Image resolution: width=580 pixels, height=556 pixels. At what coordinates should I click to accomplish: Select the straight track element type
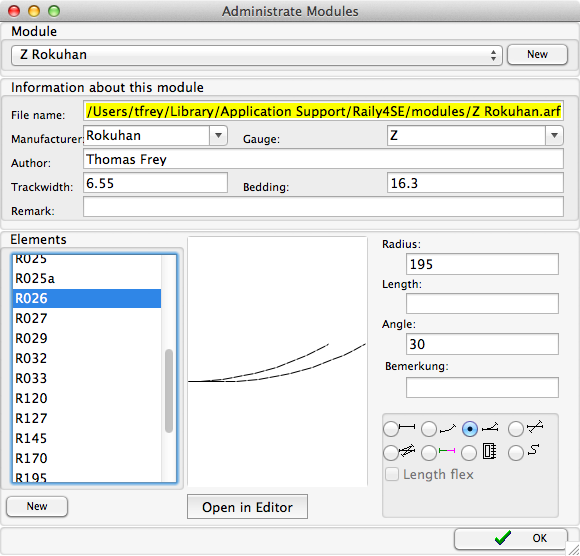tap(391, 429)
